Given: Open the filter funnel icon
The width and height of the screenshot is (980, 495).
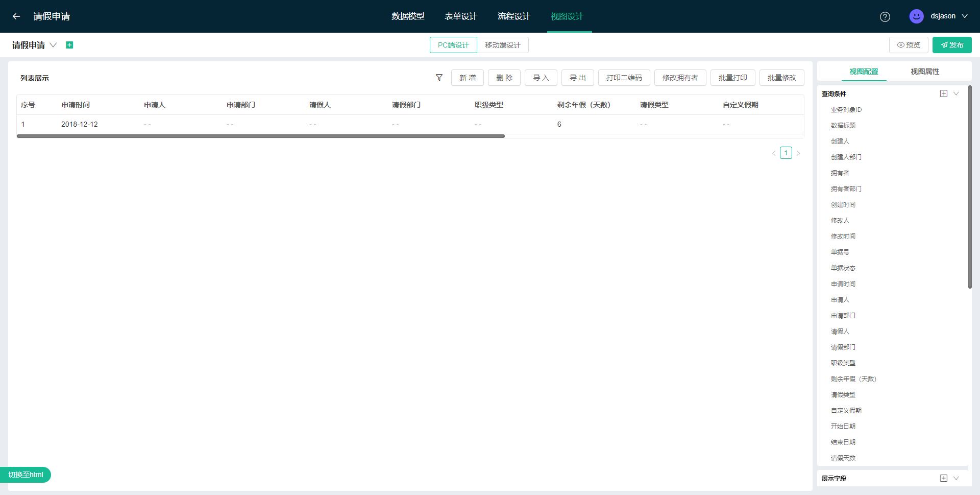Looking at the screenshot, I should 439,78.
